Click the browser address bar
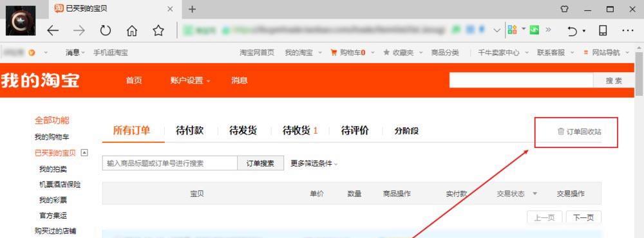 tap(314, 30)
